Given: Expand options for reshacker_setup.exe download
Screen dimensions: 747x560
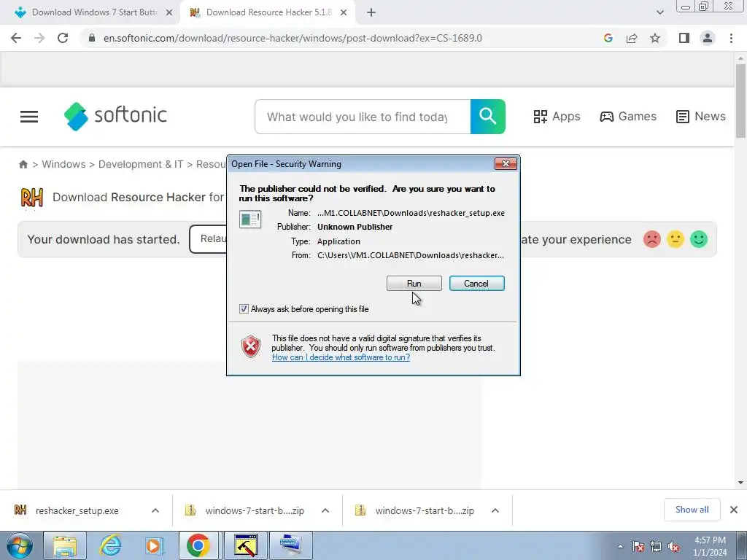Looking at the screenshot, I should tap(155, 510).
